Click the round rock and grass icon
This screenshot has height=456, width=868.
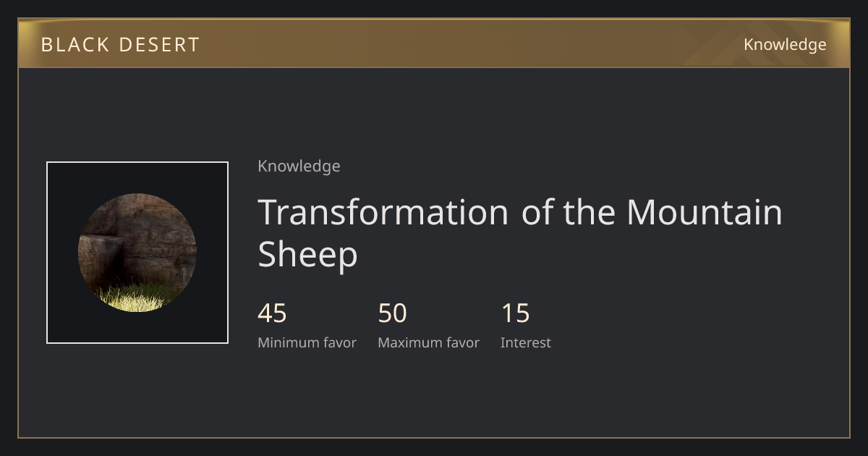point(137,253)
